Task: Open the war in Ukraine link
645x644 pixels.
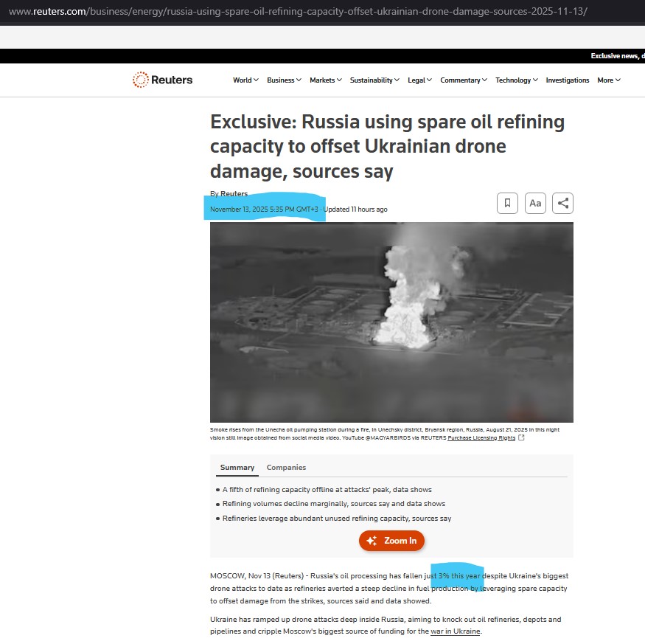Action: 455,631
